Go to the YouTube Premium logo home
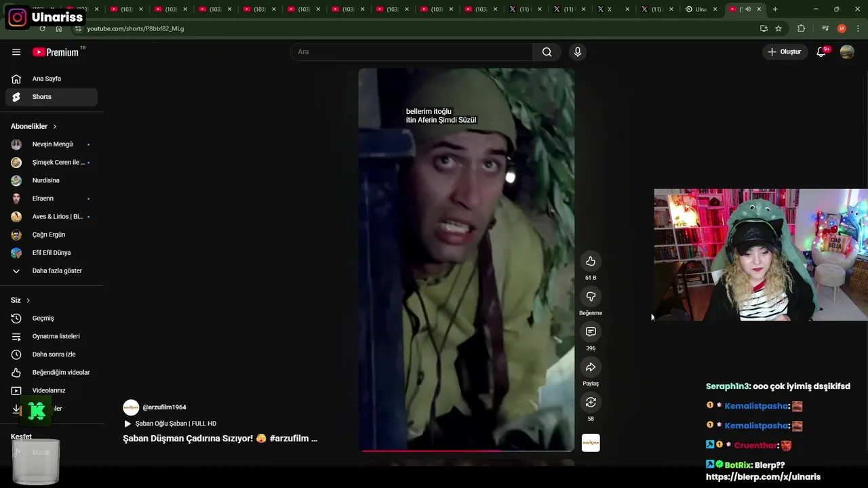This screenshot has width=868, height=488. point(56,52)
